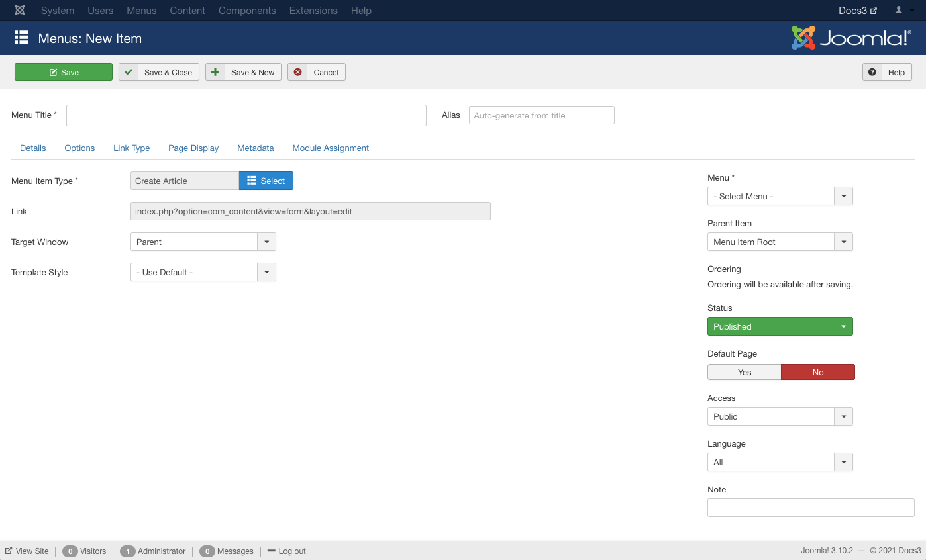Screen dimensions: 926x560
Task: Click the plus icon for Save & New
Action: click(x=215, y=72)
